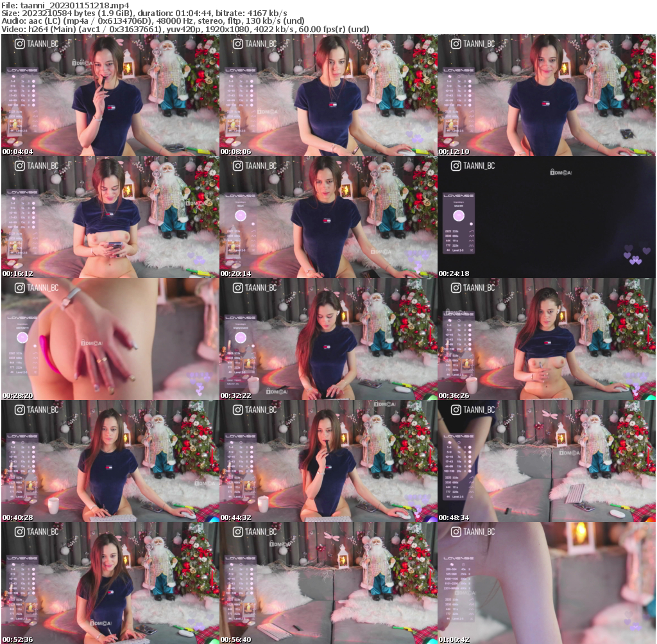Select the LOVENSE logo on the tip menu panel

(x=458, y=196)
